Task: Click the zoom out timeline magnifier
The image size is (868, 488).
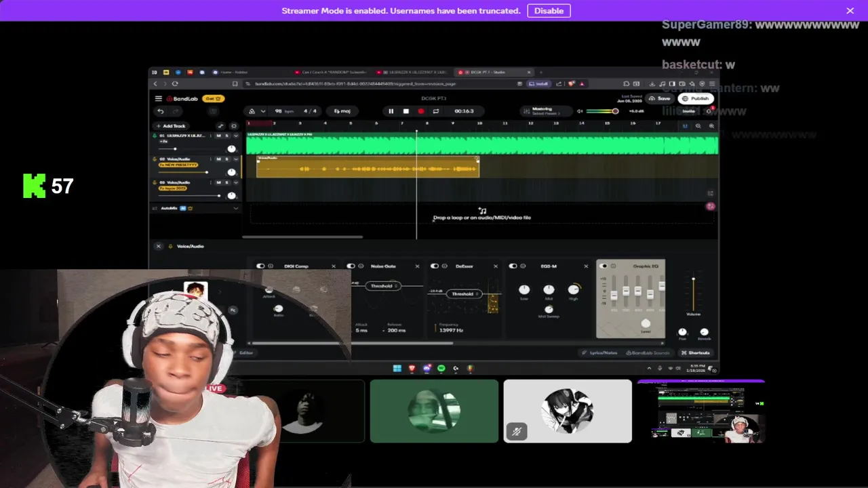Action: (698, 126)
